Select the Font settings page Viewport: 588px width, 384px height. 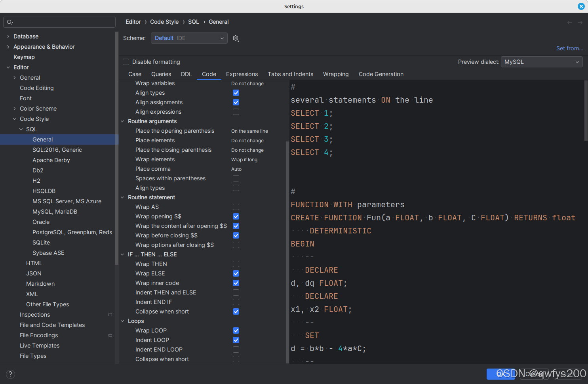tap(26, 98)
